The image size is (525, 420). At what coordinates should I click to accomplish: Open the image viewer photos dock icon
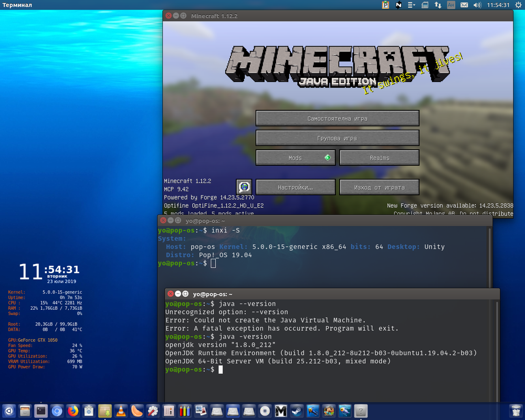[201, 411]
